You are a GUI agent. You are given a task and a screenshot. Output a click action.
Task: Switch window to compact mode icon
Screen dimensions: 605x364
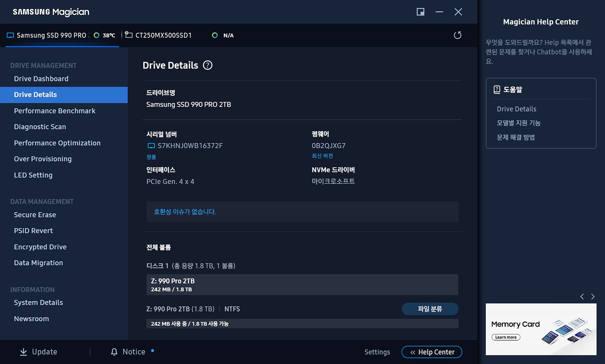420,12
